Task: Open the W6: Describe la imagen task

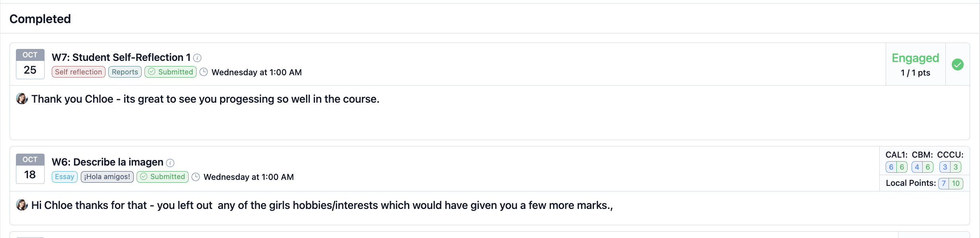Action: click(x=107, y=162)
